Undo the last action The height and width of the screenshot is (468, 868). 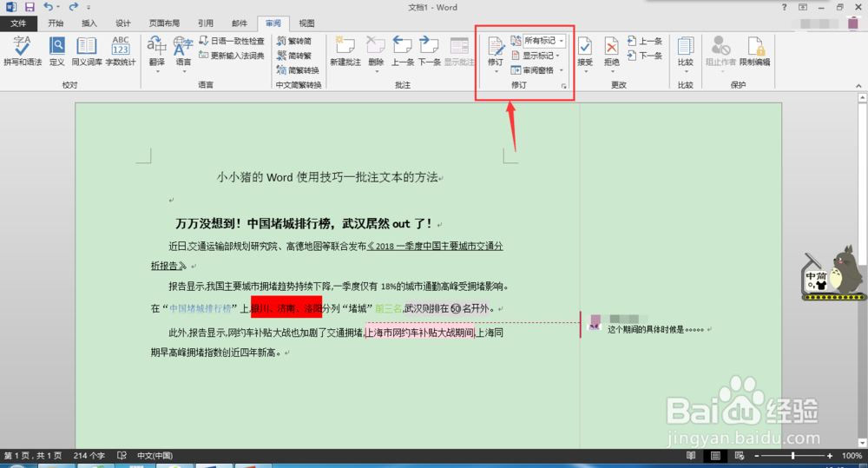48,7
